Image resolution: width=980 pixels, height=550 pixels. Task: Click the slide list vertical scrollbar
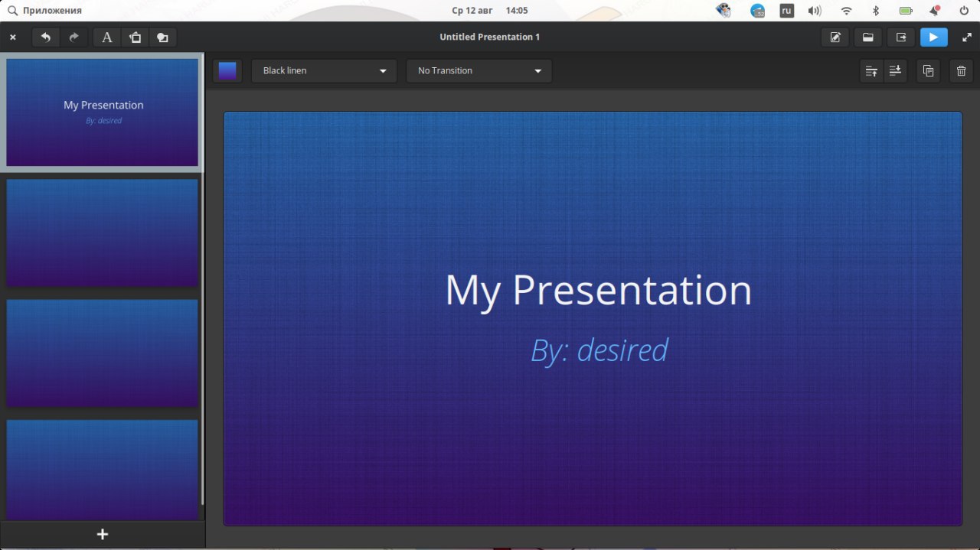pyautogui.click(x=203, y=279)
